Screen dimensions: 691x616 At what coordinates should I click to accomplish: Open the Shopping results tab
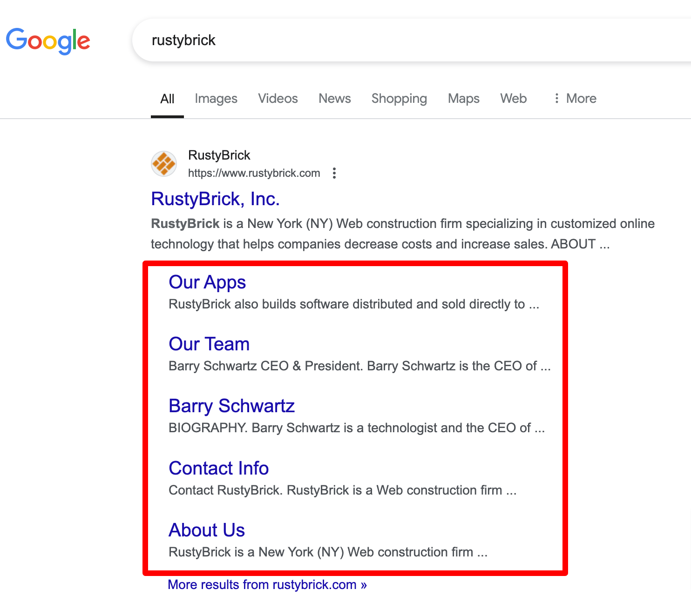click(399, 98)
